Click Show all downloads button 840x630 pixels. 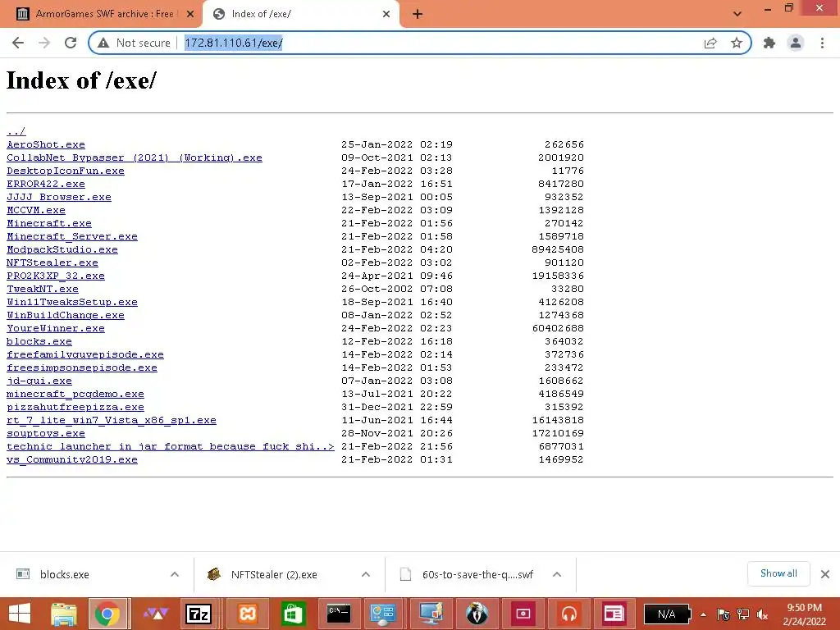[x=778, y=573]
